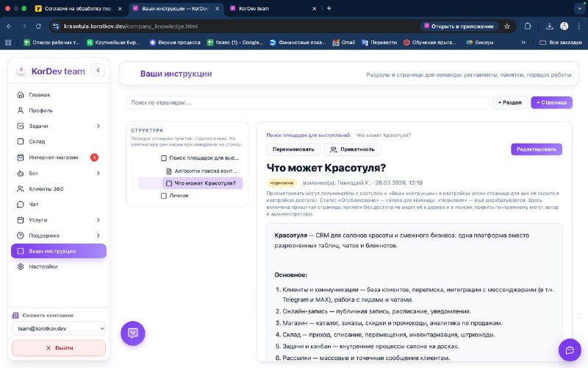Open the bookmarks apps grid icon
This screenshot has width=588, height=368.
pos(8,43)
